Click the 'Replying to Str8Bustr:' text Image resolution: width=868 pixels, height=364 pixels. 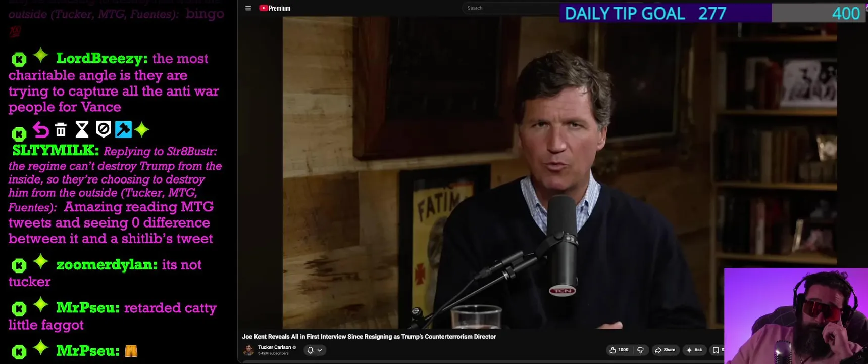(160, 152)
